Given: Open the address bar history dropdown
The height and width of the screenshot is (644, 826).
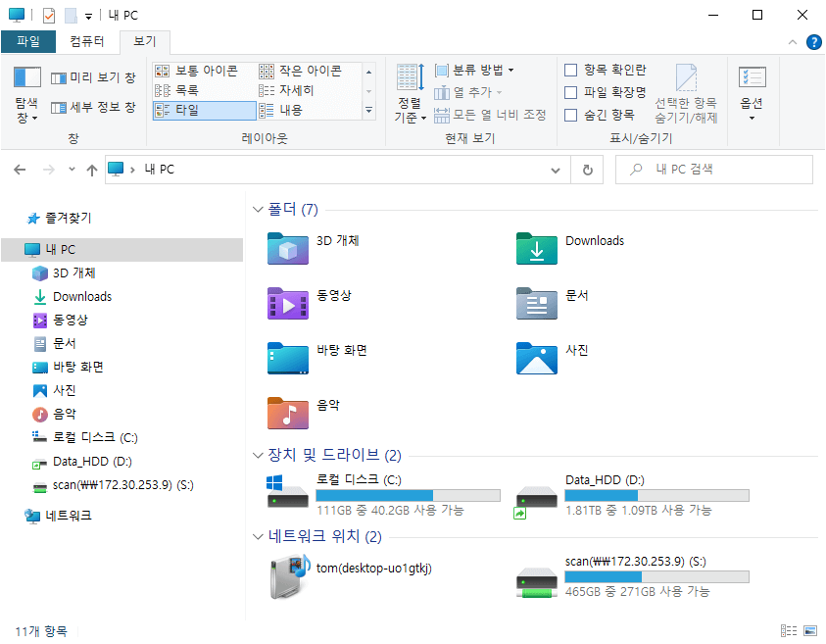Looking at the screenshot, I should click(x=556, y=170).
